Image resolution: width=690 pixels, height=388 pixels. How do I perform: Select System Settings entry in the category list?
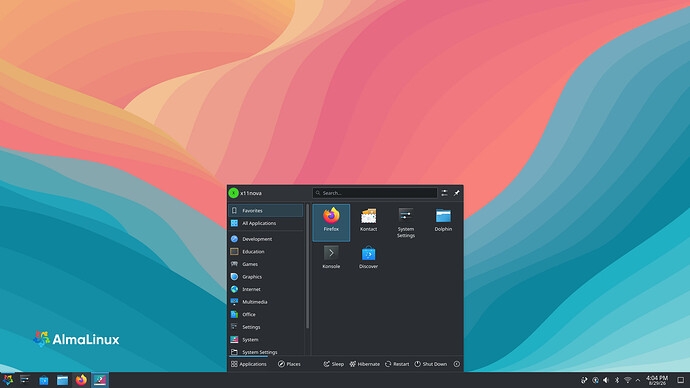click(266, 351)
